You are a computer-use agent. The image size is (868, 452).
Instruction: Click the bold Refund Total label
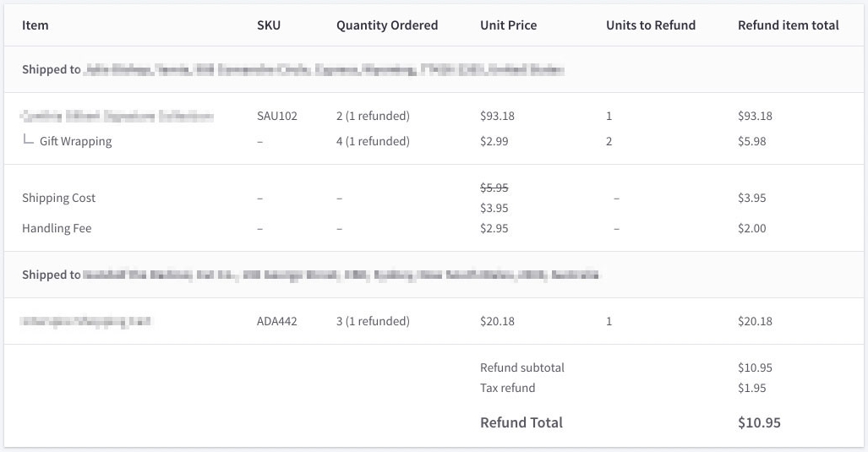pos(521,422)
